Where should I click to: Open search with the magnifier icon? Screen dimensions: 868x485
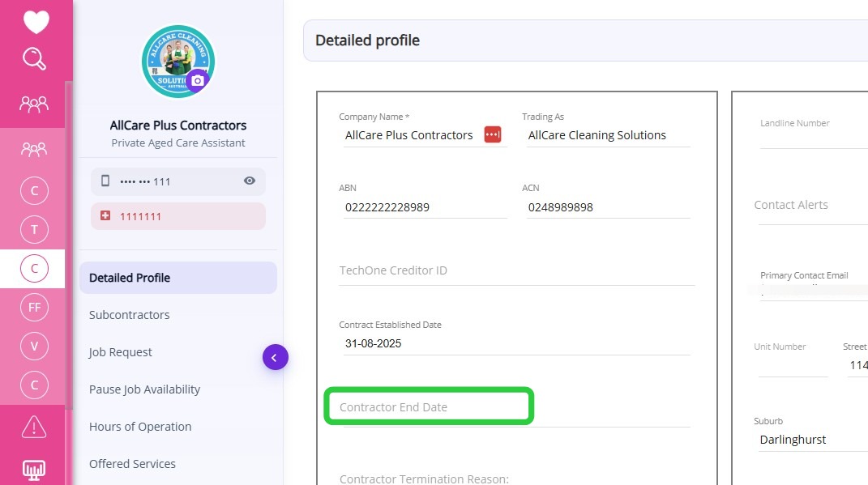tap(34, 59)
